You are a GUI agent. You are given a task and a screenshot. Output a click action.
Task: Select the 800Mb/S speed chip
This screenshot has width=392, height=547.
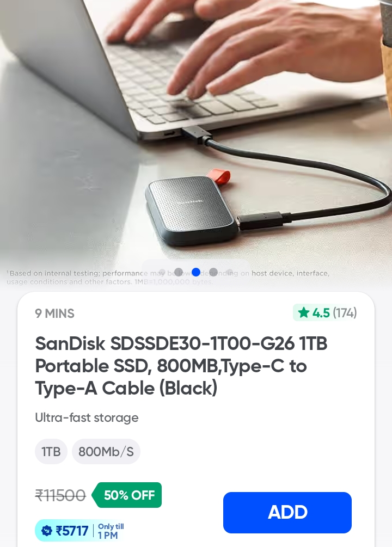coord(106,451)
